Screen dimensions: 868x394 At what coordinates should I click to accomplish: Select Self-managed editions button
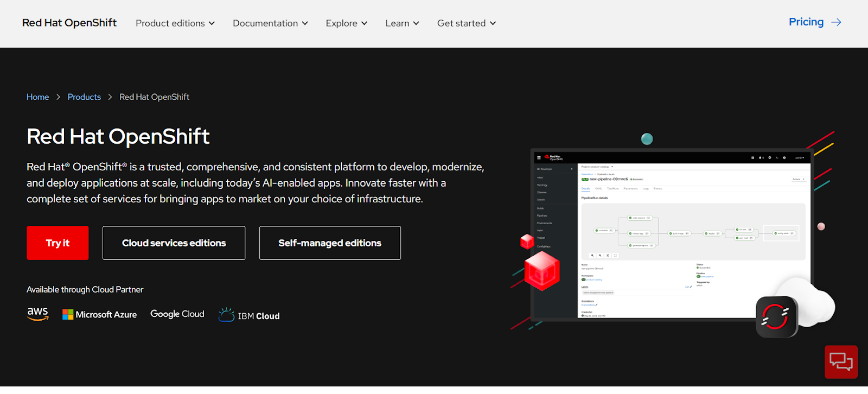(x=330, y=243)
